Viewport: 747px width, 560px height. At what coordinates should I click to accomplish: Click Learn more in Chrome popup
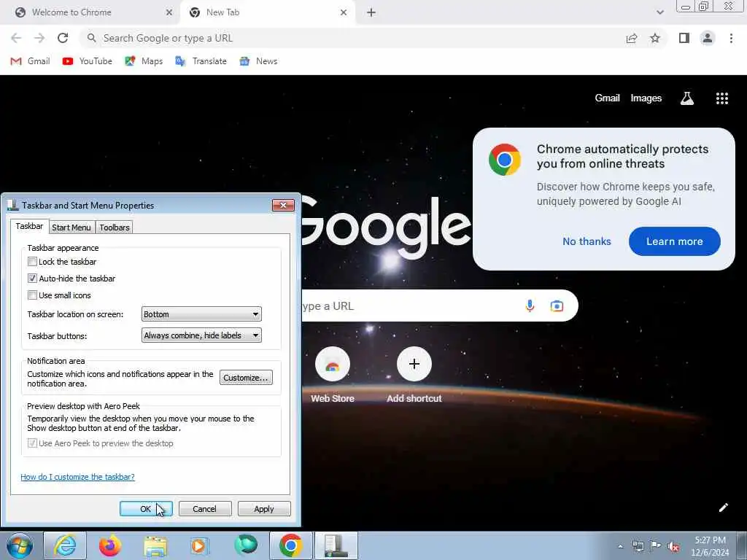point(674,241)
